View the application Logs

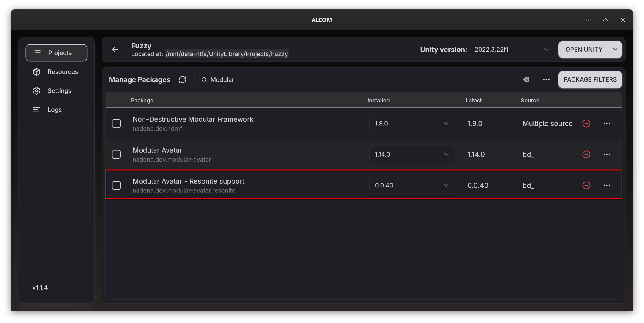[54, 109]
